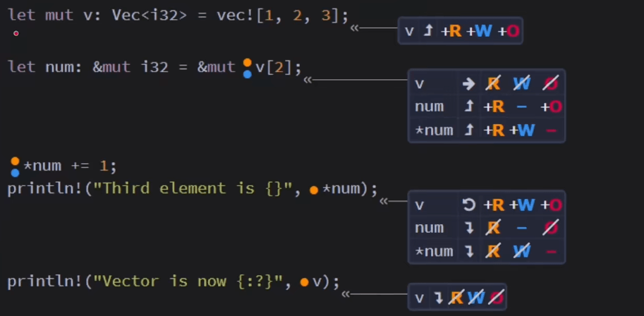Viewport: 644px width, 316px height.
Task: Click struck-through R in v row beside &mut v[2]
Action: pos(493,84)
